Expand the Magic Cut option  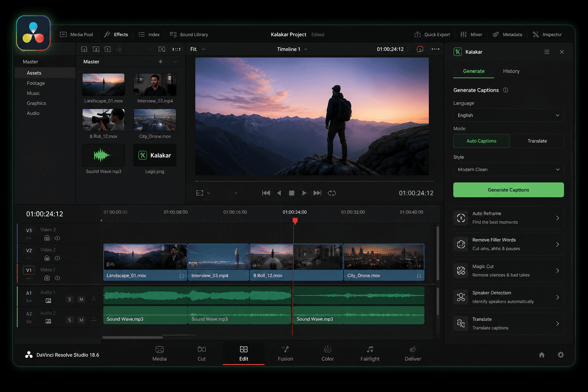509,271
